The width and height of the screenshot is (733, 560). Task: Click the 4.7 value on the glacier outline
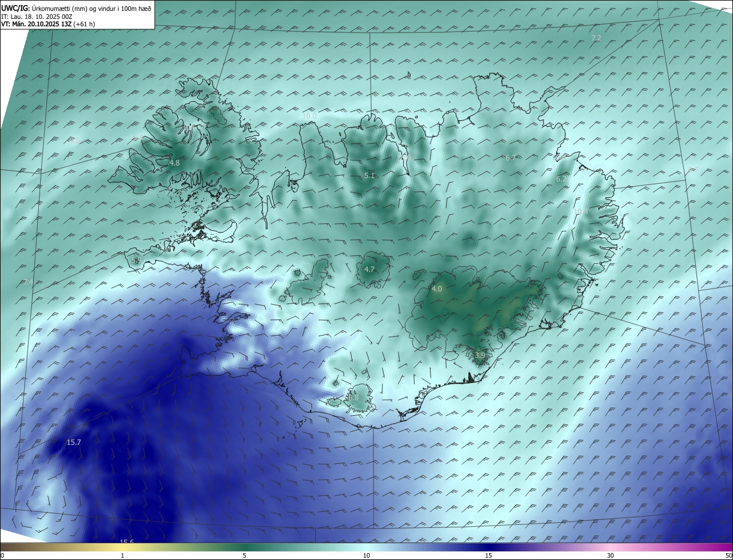pyautogui.click(x=369, y=270)
